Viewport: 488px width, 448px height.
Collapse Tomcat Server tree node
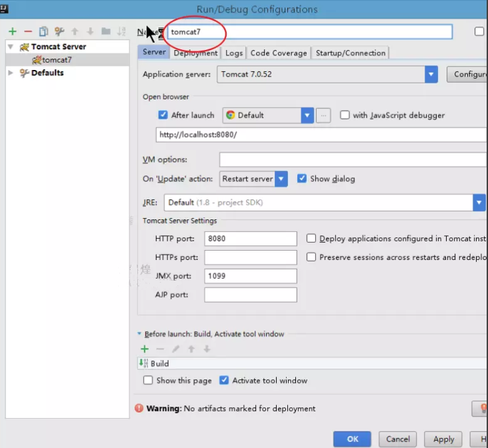coord(11,47)
